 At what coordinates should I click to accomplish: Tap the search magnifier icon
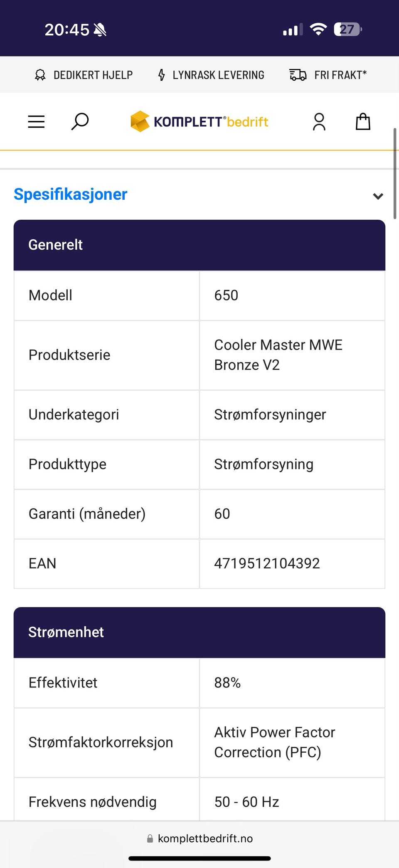pyautogui.click(x=80, y=122)
